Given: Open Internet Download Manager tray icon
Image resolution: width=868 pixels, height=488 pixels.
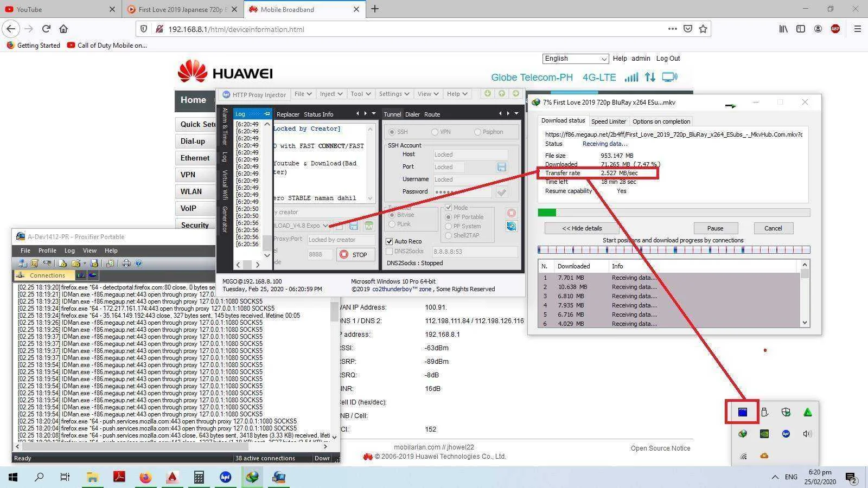Looking at the screenshot, I should point(743,434).
